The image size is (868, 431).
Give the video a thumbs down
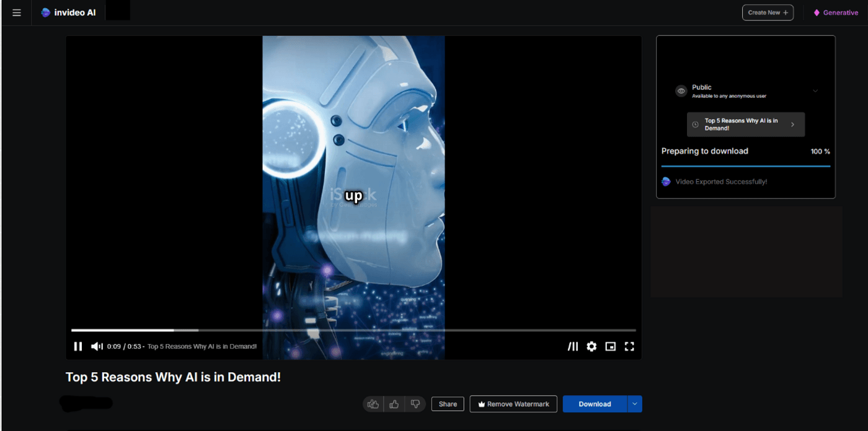(x=415, y=404)
